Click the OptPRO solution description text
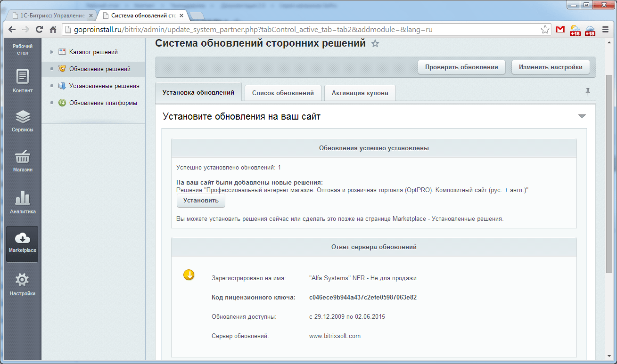 click(353, 190)
